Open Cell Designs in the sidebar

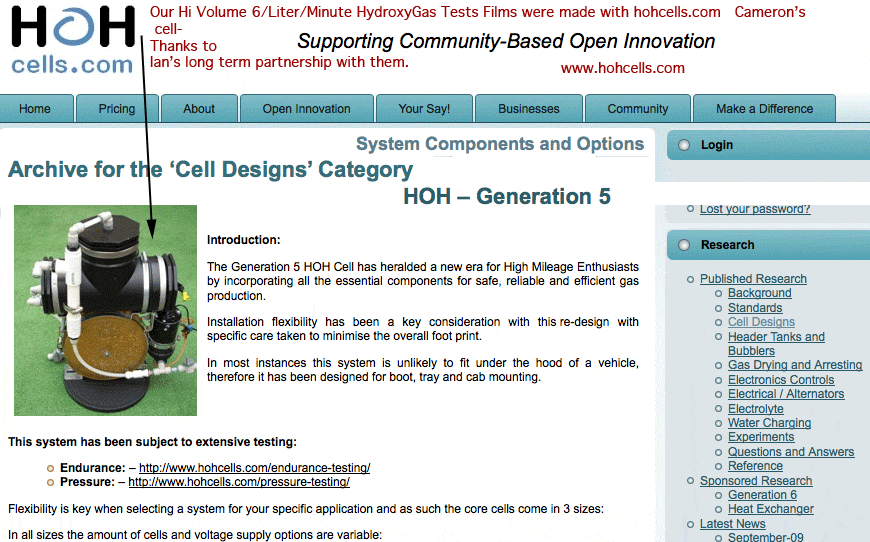[x=761, y=322]
